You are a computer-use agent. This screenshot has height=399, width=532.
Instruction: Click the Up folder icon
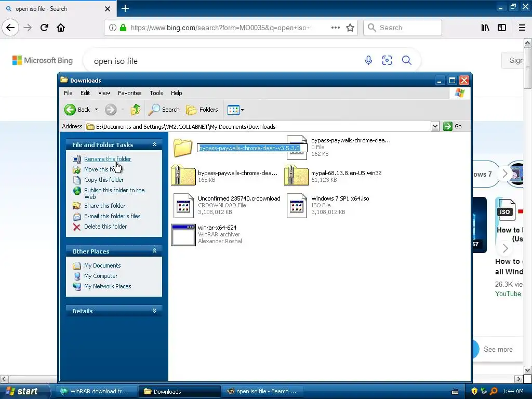point(136,110)
